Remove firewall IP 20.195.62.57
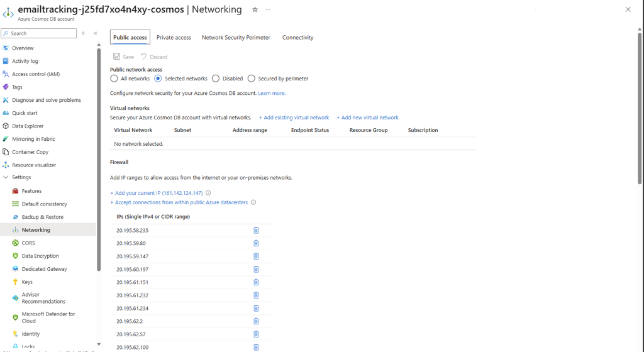 (x=256, y=334)
